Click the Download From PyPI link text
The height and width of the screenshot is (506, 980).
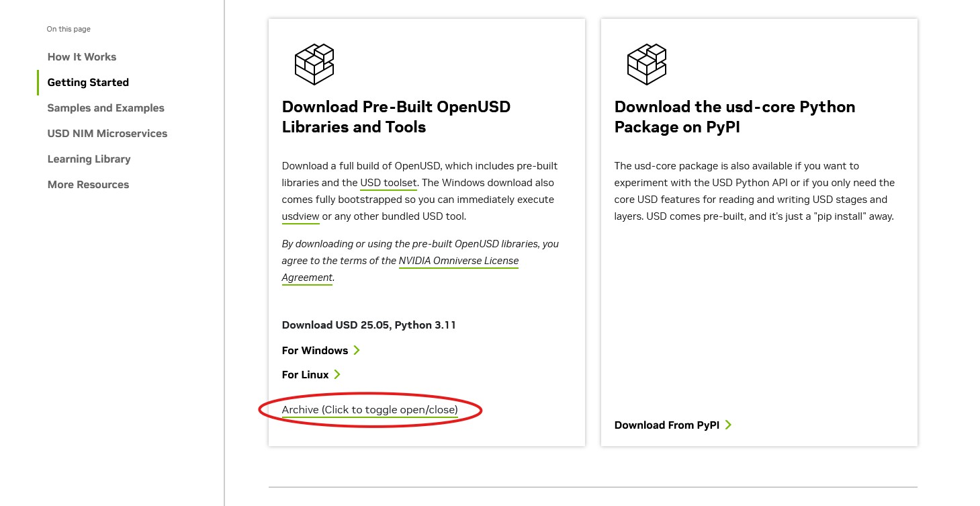[x=666, y=425]
